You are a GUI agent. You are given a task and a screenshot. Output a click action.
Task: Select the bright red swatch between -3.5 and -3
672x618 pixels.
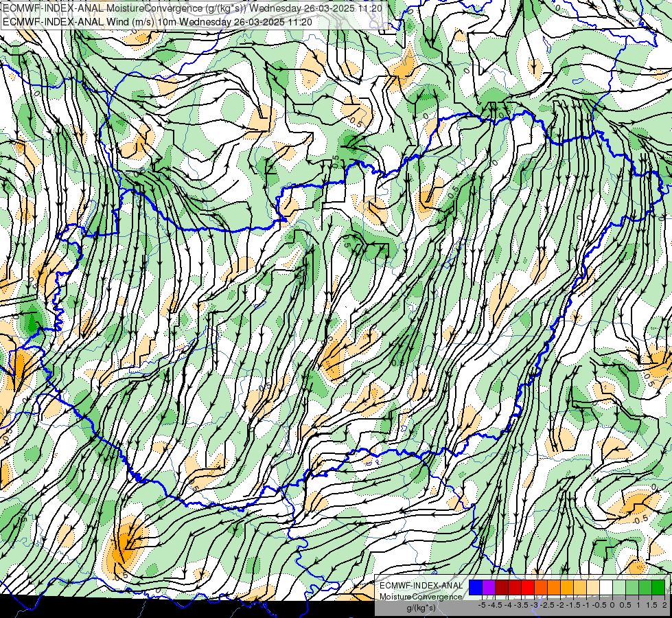tap(528, 587)
